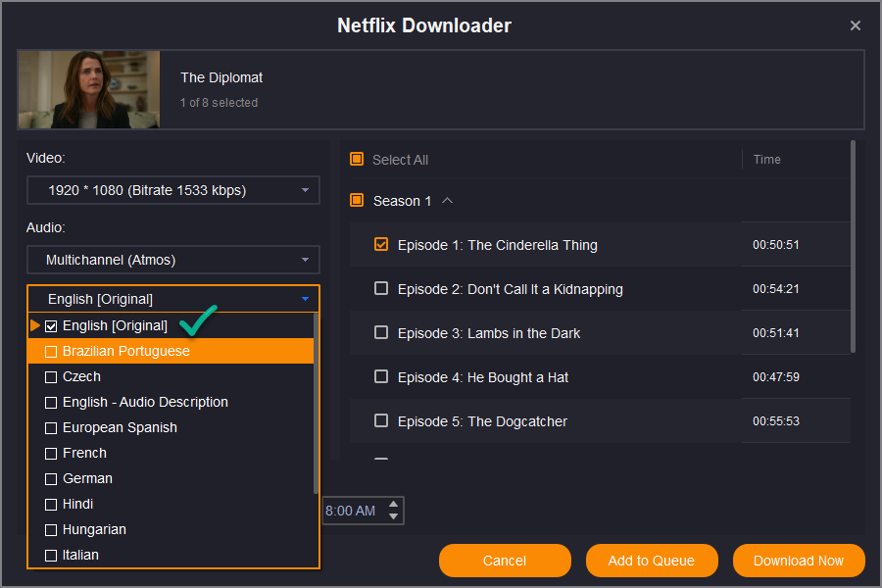The image size is (882, 588).
Task: Collapse Season 1 with the chevron
Action: click(447, 200)
